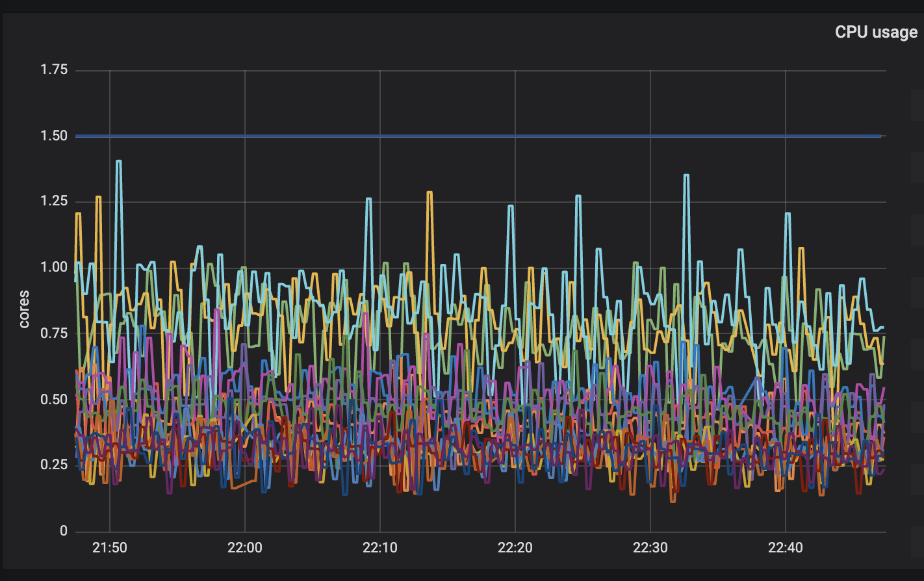
Task: Click the 1.00 y-axis label
Action: click(x=54, y=267)
